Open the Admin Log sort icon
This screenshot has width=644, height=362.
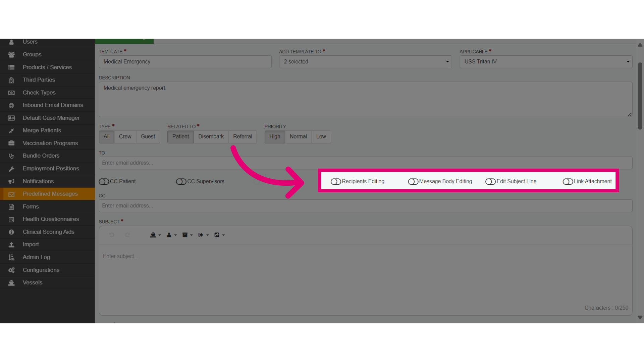11,257
